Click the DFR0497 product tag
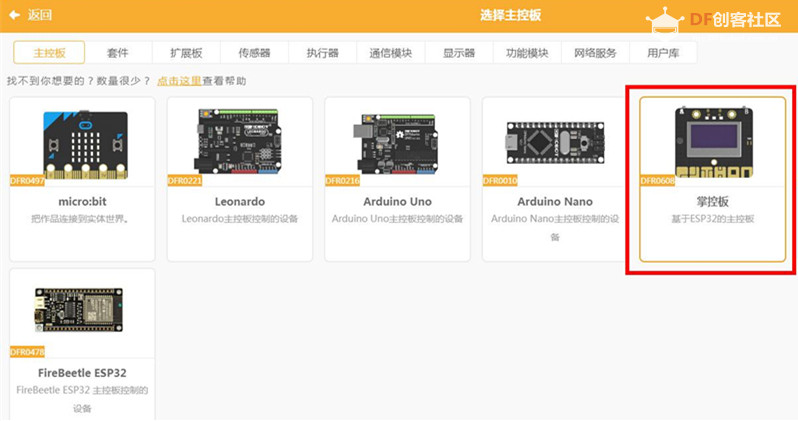Screen dimensions: 798x421 pyautogui.click(x=27, y=181)
